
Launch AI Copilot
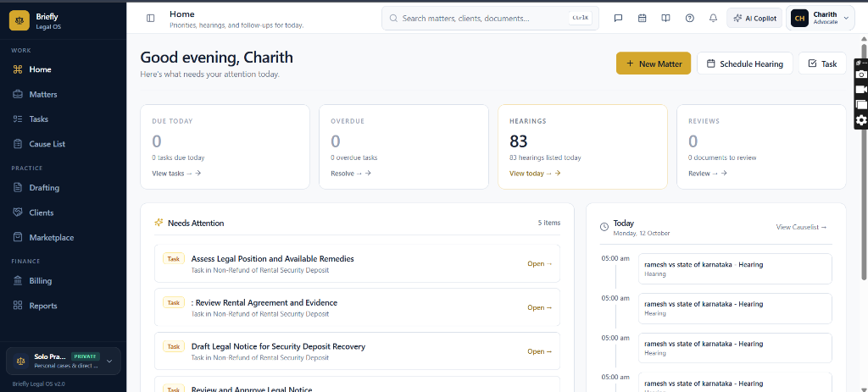coord(754,19)
